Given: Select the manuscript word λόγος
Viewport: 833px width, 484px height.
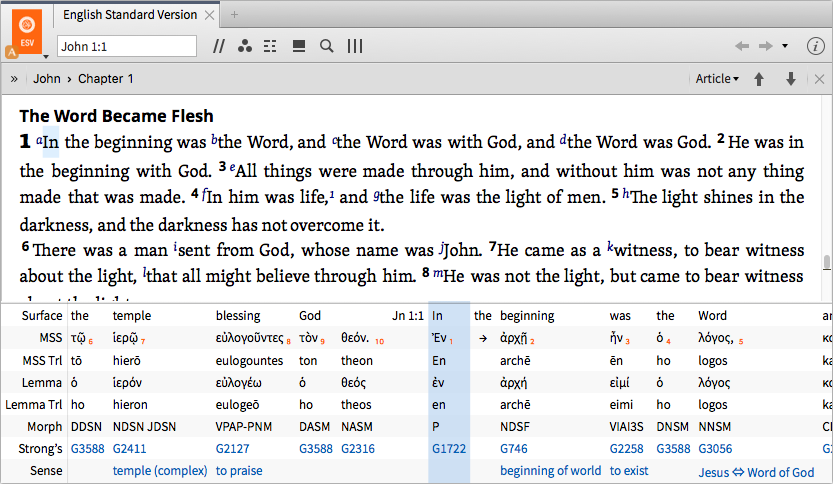Looking at the screenshot, I should [716, 338].
